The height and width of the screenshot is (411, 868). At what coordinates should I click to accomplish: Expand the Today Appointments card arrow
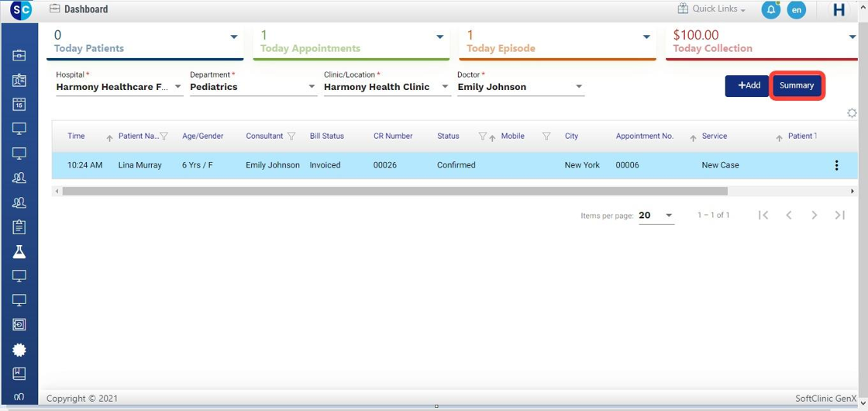pyautogui.click(x=440, y=36)
